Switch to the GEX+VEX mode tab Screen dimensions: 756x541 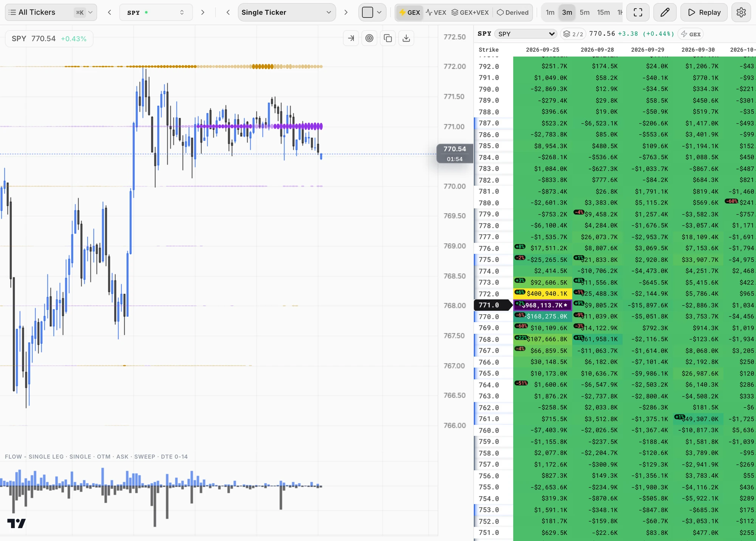470,12
